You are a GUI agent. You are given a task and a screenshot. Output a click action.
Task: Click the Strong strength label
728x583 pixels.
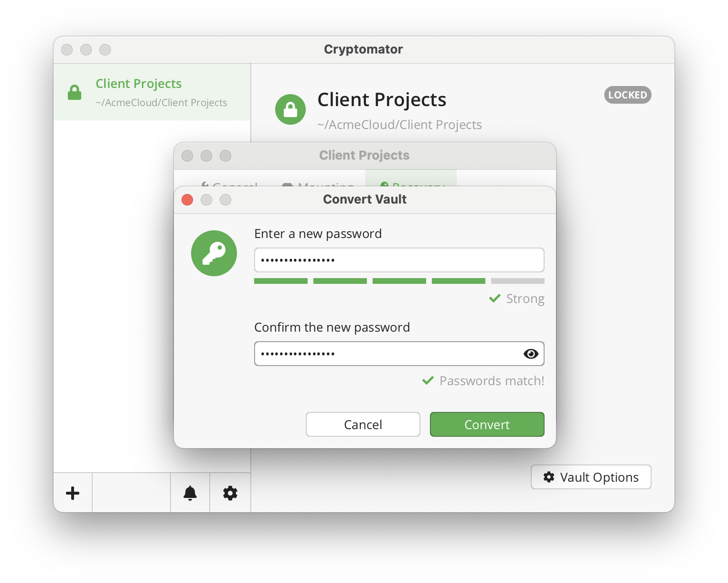click(x=525, y=299)
